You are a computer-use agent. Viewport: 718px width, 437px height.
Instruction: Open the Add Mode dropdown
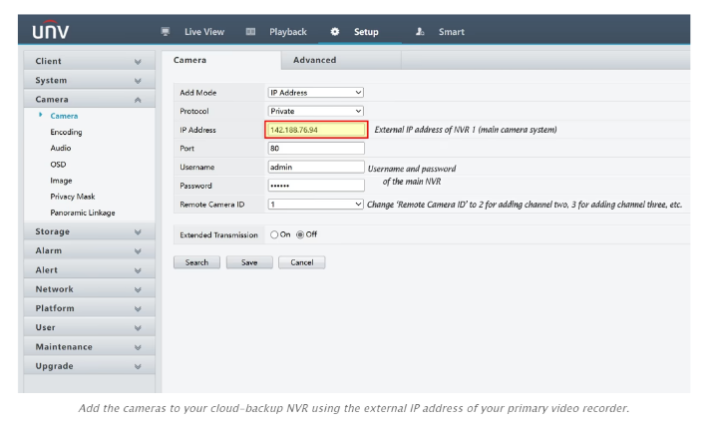(315, 92)
